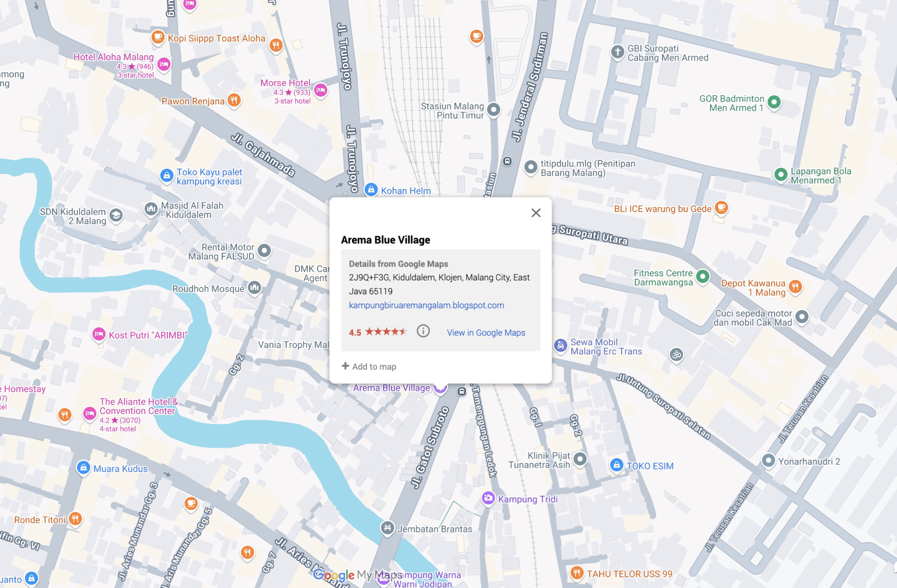897x588 pixels.
Task: Open kampungbiruaremangalam.blogspot.com link
Action: 426,305
